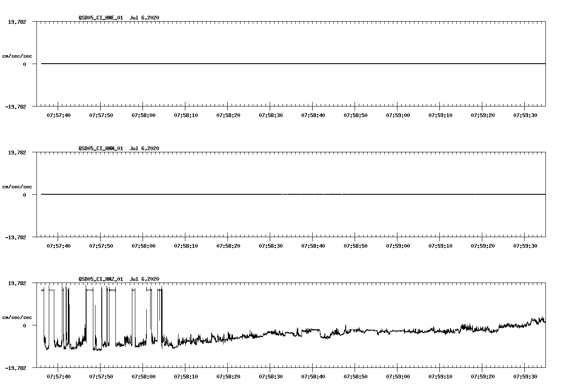Click 07:59:20 tick label in HNZ plot
The image size is (576, 392).
click(x=483, y=376)
